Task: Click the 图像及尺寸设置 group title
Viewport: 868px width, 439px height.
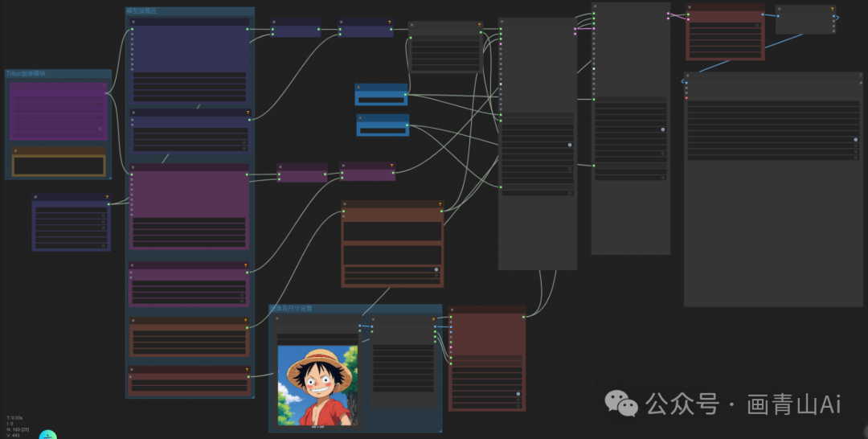Action: [x=291, y=309]
